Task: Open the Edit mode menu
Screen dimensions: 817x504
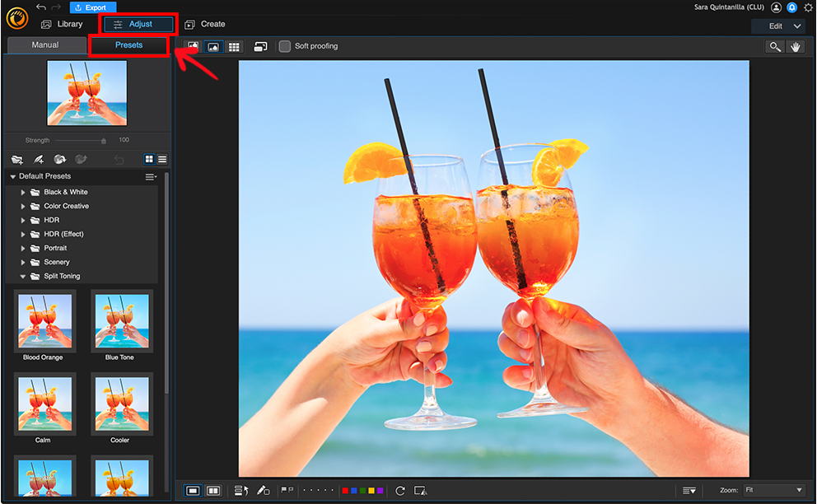Action: click(x=777, y=26)
